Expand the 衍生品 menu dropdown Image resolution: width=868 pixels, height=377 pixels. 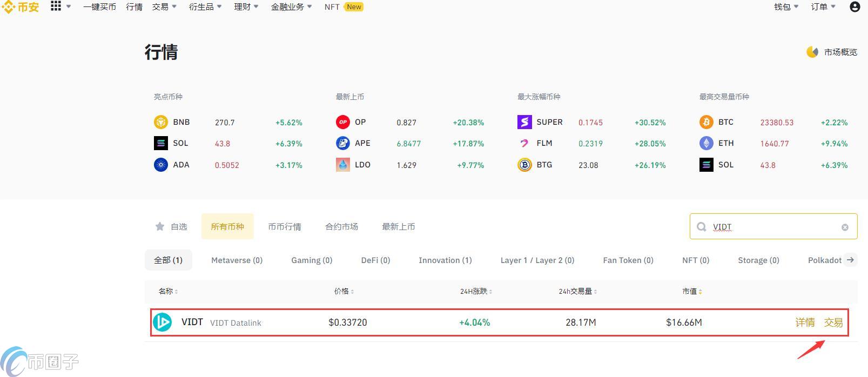coord(219,6)
